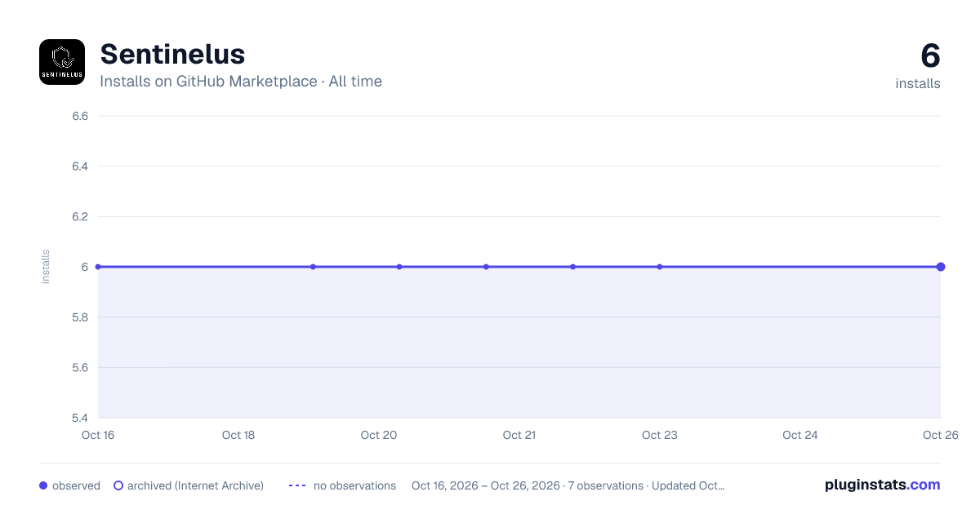
Task: Click the filled 'observed' legend dot
Action: point(43,485)
